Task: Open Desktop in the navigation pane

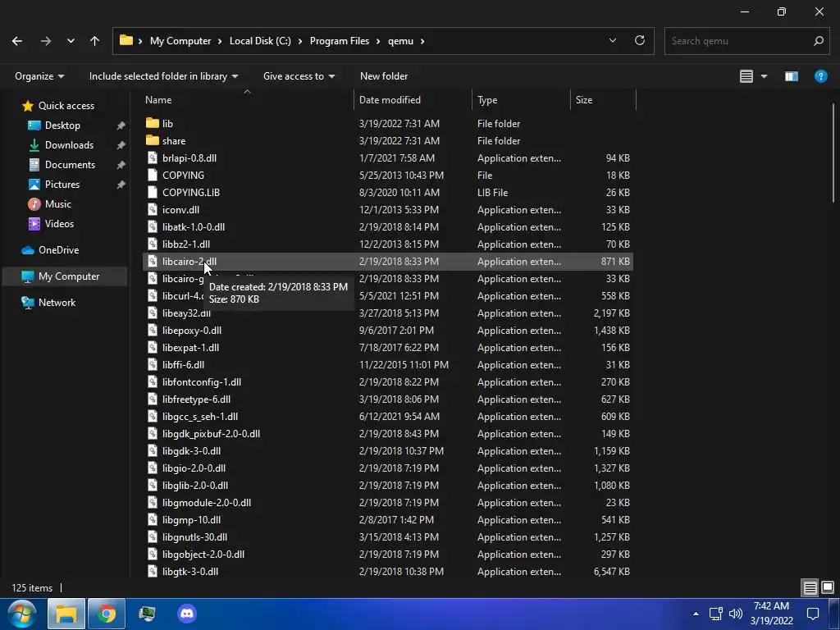Action: 62,126
